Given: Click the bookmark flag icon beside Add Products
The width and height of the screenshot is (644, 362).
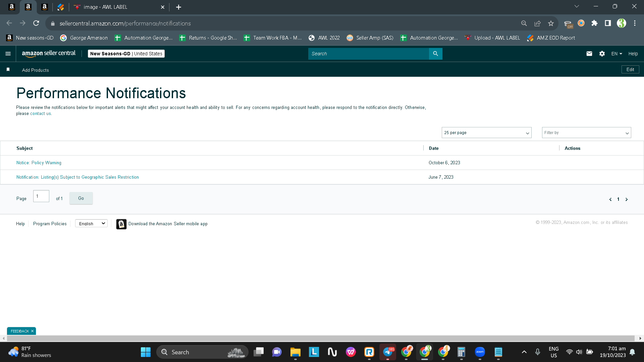Looking at the screenshot, I should click(x=8, y=69).
